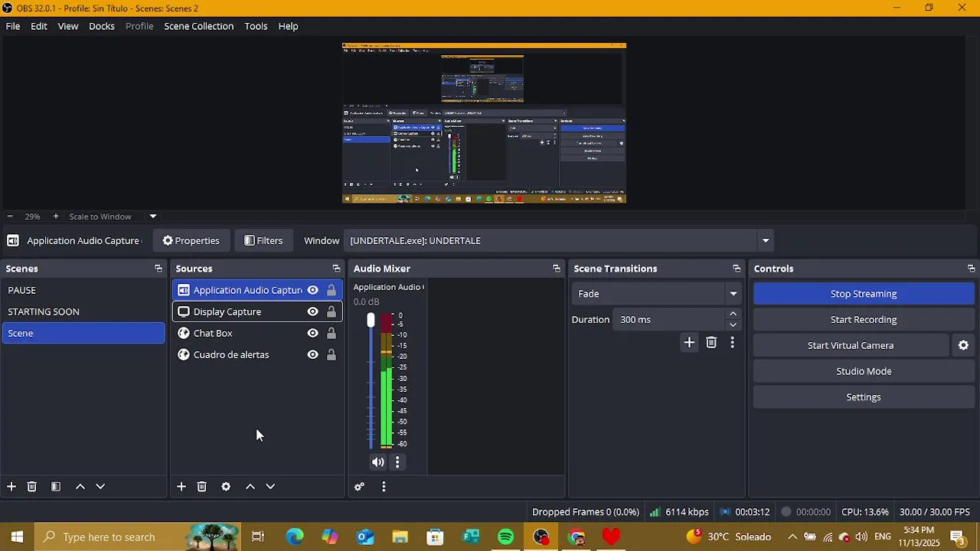Open source properties gear in Sources panel
This screenshot has width=980, height=551.
[226, 487]
